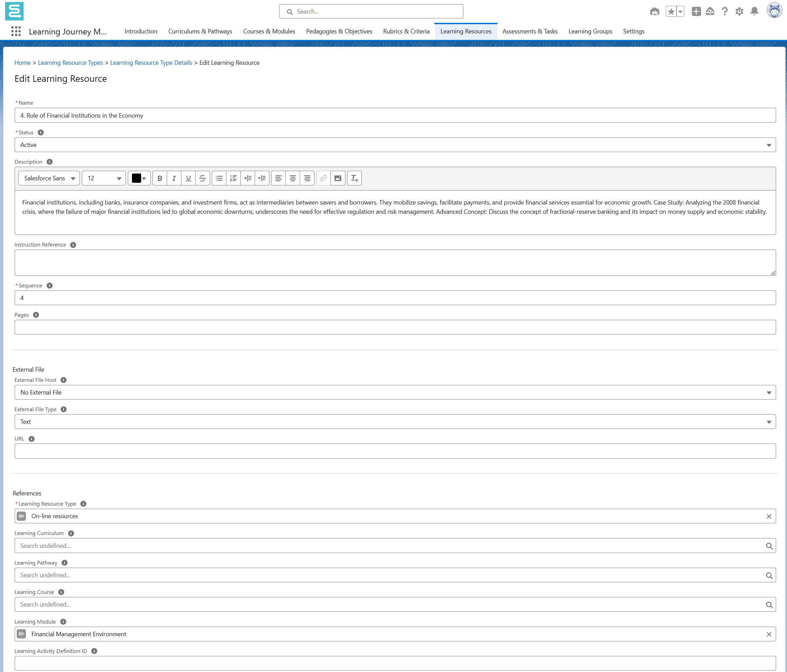Open the App Launcher grid
Viewport: 787px width, 672px height.
16,31
